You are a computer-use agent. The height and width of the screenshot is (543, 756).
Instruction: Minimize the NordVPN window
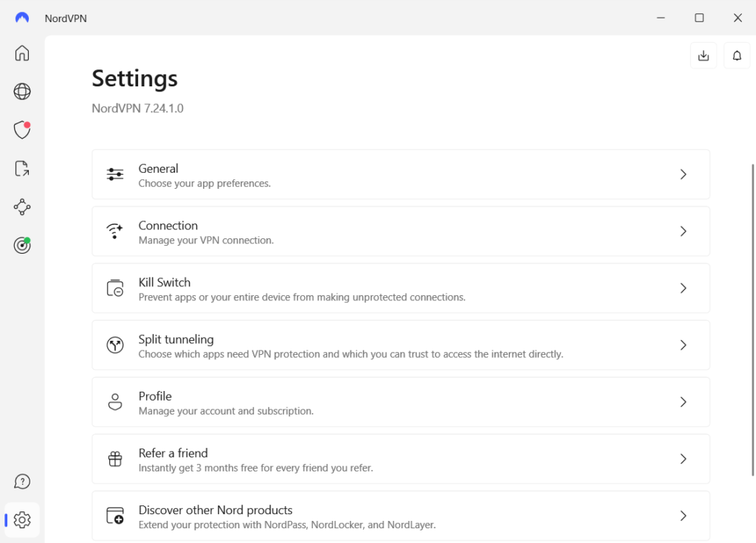[661, 18]
